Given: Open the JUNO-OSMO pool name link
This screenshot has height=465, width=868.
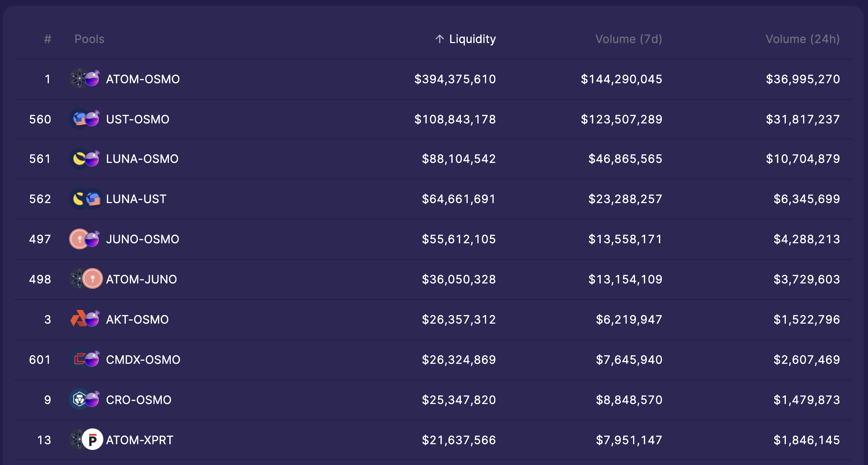Looking at the screenshot, I should click(x=142, y=239).
